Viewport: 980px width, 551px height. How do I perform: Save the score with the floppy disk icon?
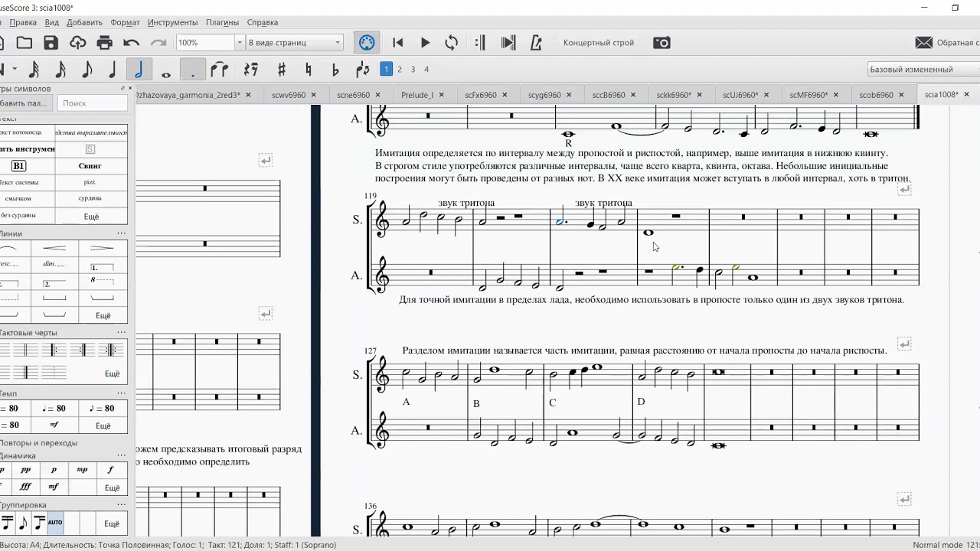tap(51, 43)
